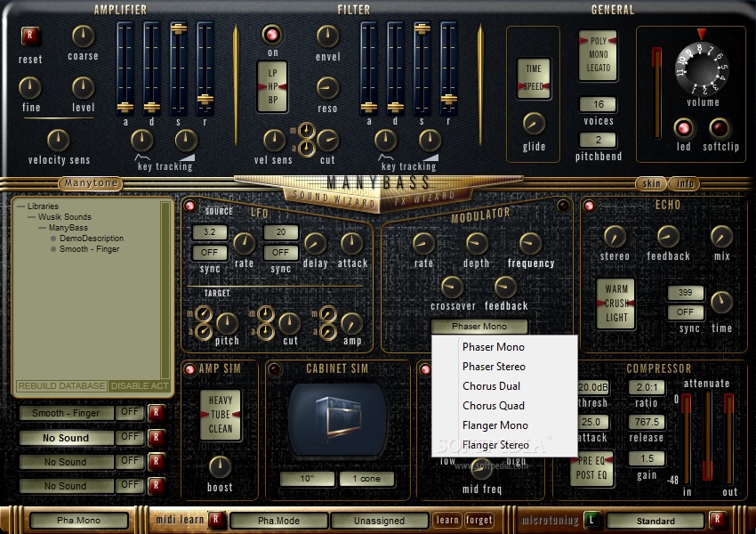Click the fine tuning knob
The image size is (756, 534).
(30, 88)
